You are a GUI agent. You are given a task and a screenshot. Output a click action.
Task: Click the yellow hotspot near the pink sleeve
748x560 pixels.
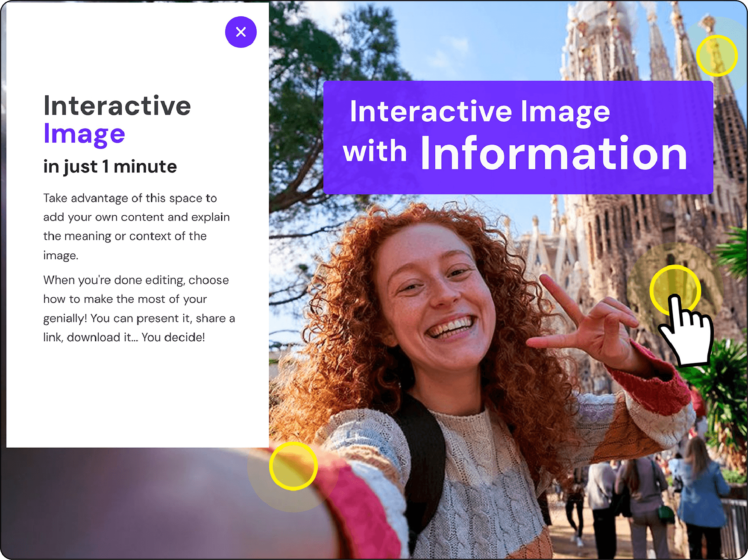293,466
